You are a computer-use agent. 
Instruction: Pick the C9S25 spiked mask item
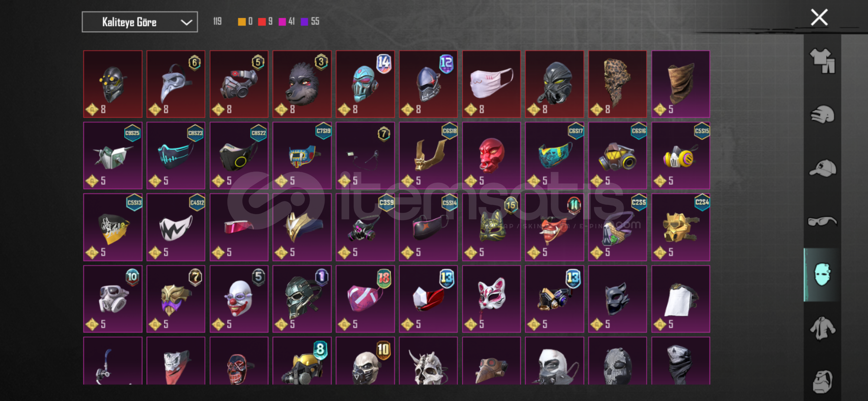[113, 156]
